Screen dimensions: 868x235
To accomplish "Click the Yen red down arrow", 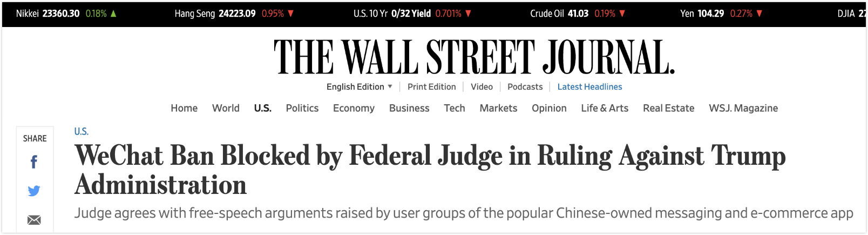I will pyautogui.click(x=759, y=14).
